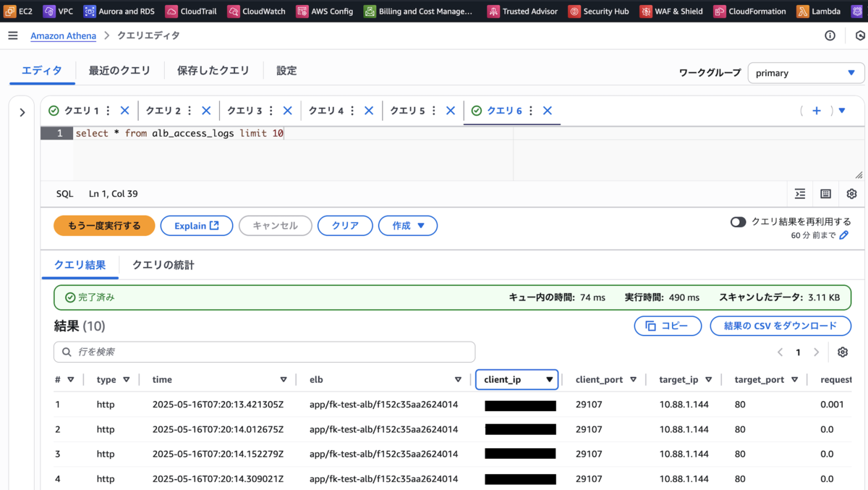Image resolution: width=868 pixels, height=490 pixels.
Task: Open the VPC service shortcut
Action: (x=59, y=12)
